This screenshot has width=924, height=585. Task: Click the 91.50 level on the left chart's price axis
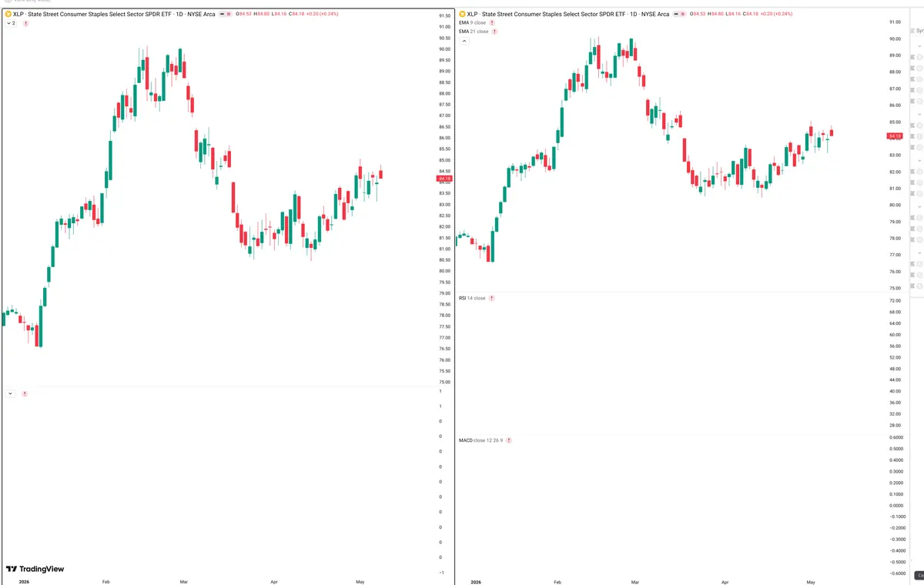tap(444, 16)
